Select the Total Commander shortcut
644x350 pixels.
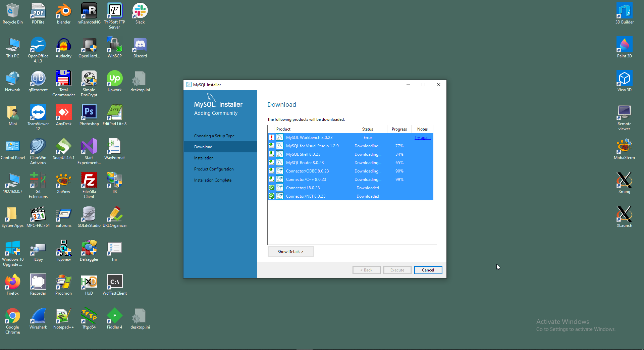click(64, 84)
